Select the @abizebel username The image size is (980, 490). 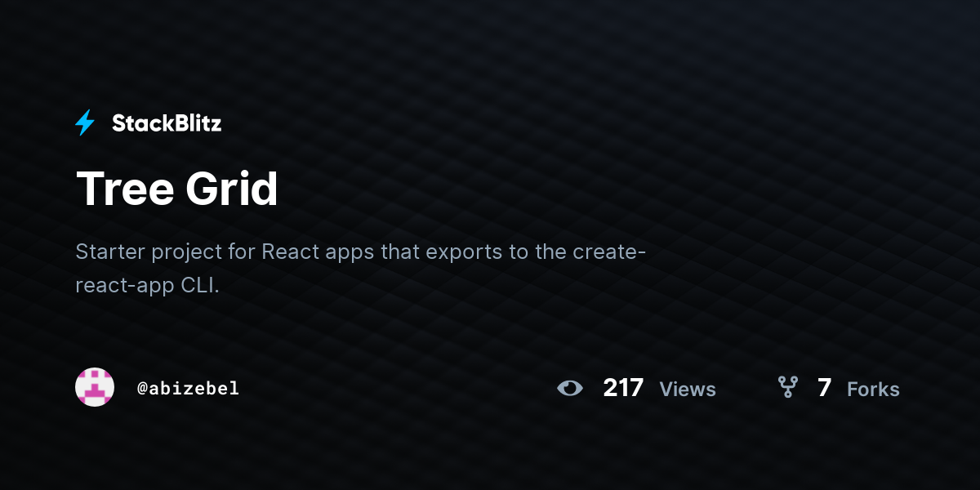(x=188, y=388)
